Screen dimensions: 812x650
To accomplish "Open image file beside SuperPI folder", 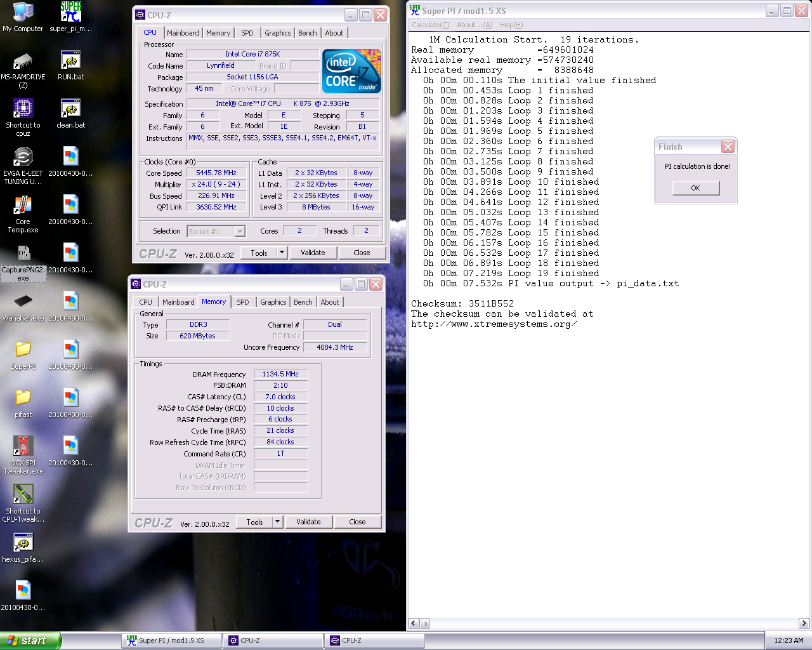I will [70, 355].
